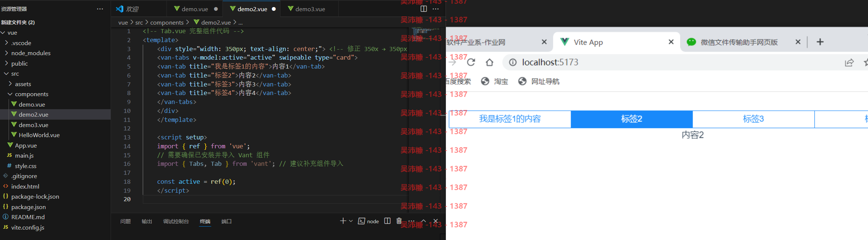Collapse the components folder

pos(10,94)
